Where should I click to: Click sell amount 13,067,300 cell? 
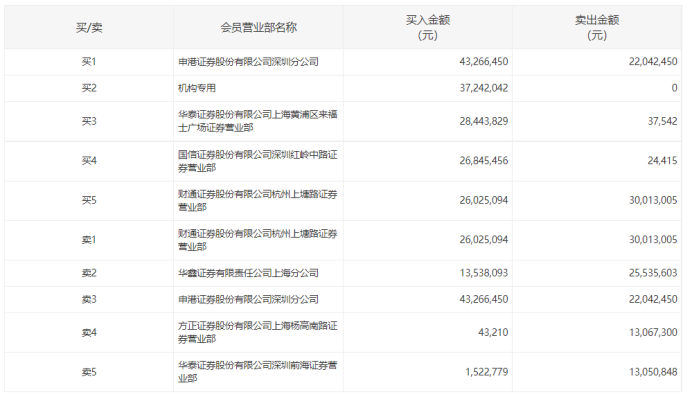pyautogui.click(x=653, y=332)
